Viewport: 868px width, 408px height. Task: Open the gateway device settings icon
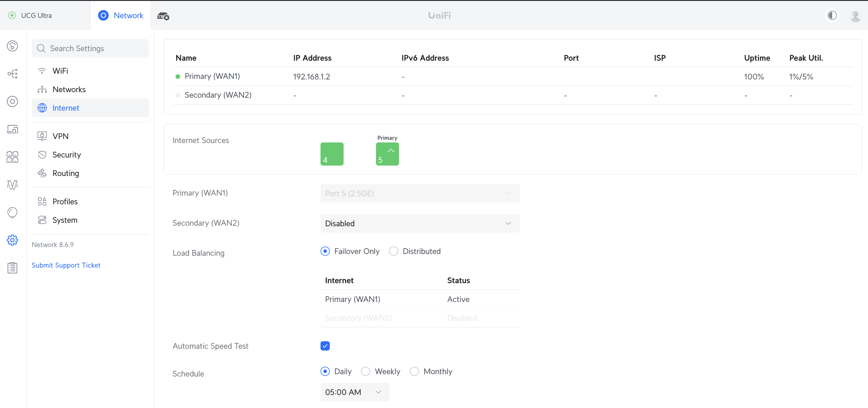click(163, 16)
